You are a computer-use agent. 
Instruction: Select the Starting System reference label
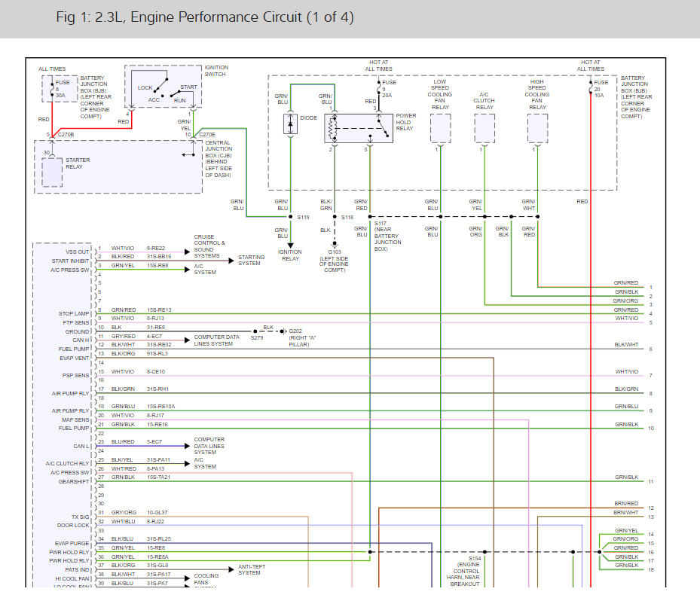[x=251, y=260]
